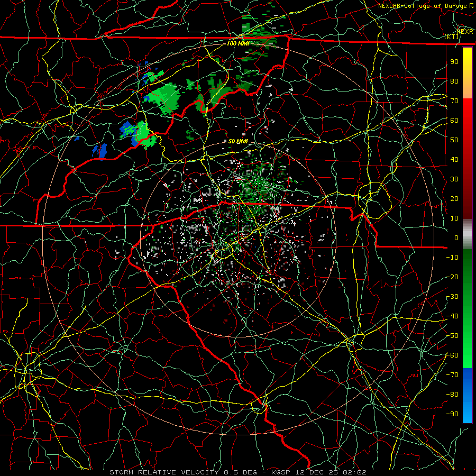Click the -20 value on the velocity scale
476x476 pixels.
pos(452,277)
